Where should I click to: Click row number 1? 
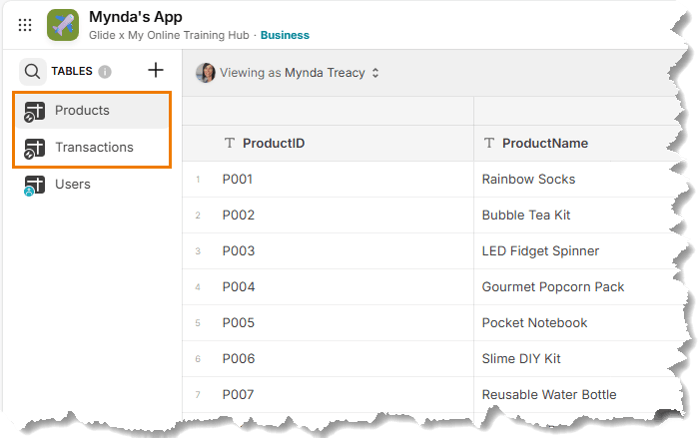pyautogui.click(x=198, y=180)
